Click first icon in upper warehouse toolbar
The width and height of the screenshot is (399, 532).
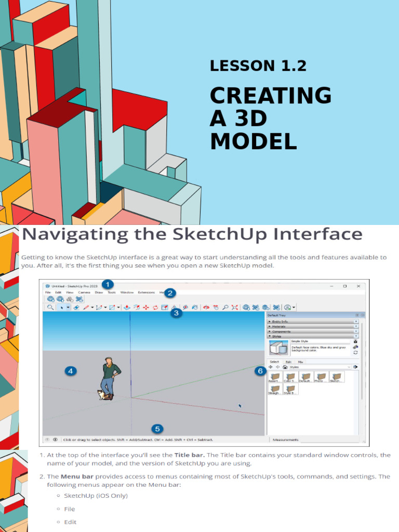(50, 299)
